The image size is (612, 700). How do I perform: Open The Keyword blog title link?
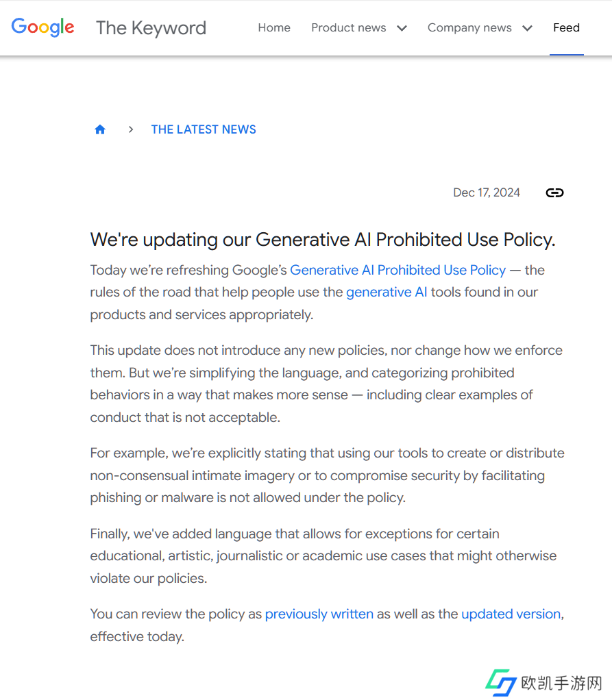pyautogui.click(x=151, y=28)
